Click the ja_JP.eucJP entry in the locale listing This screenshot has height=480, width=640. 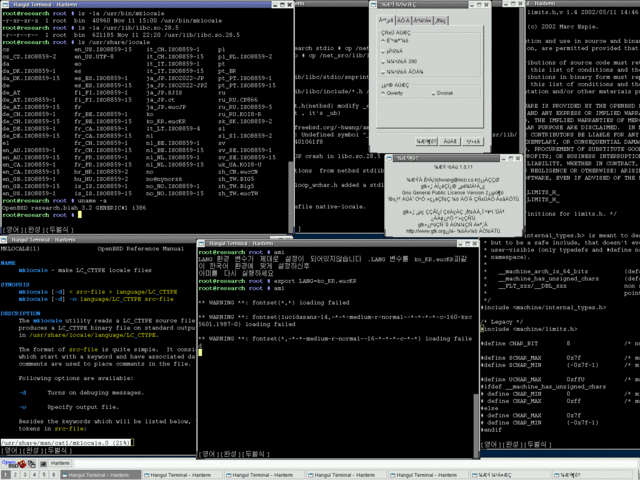point(166,107)
